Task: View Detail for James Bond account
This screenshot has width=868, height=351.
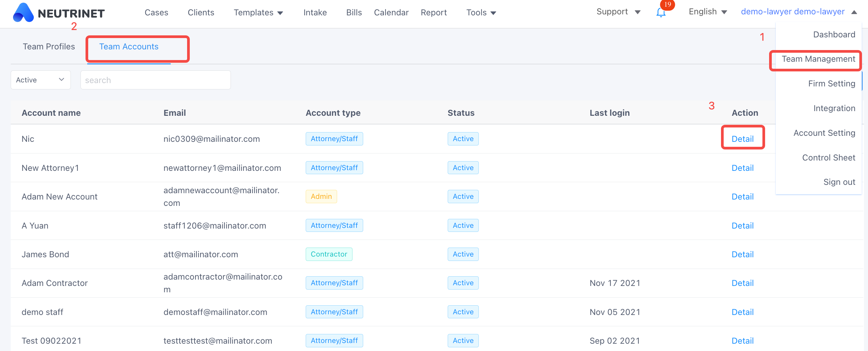Action: point(742,255)
